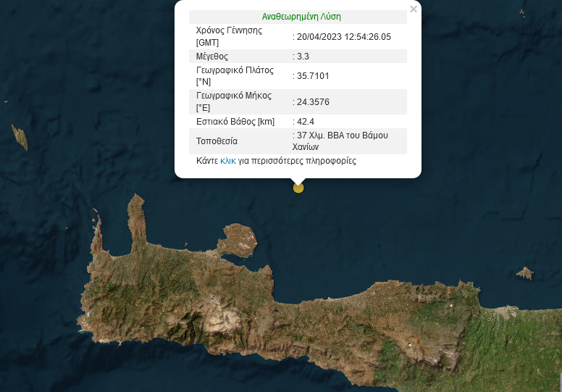Image resolution: width=562 pixels, height=392 pixels.
Task: Click the 'Γεωγραφικό Πλάτος [°N]' label
Action: pos(235,76)
